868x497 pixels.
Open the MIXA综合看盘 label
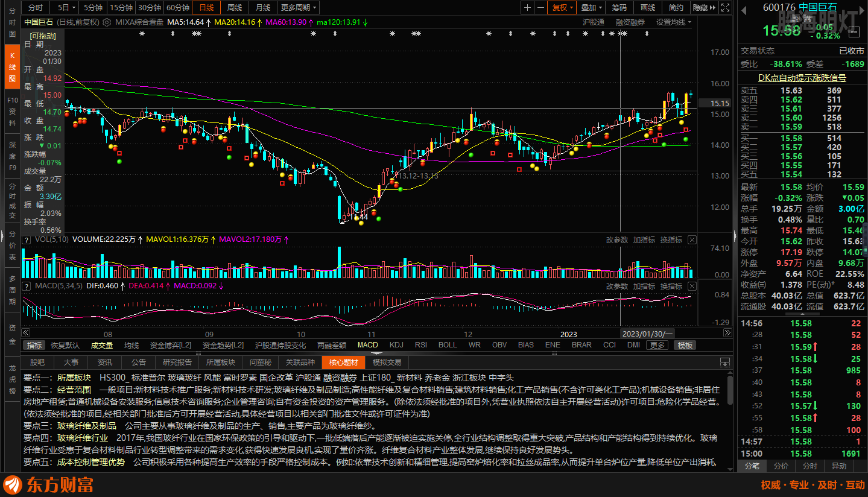[x=139, y=22]
